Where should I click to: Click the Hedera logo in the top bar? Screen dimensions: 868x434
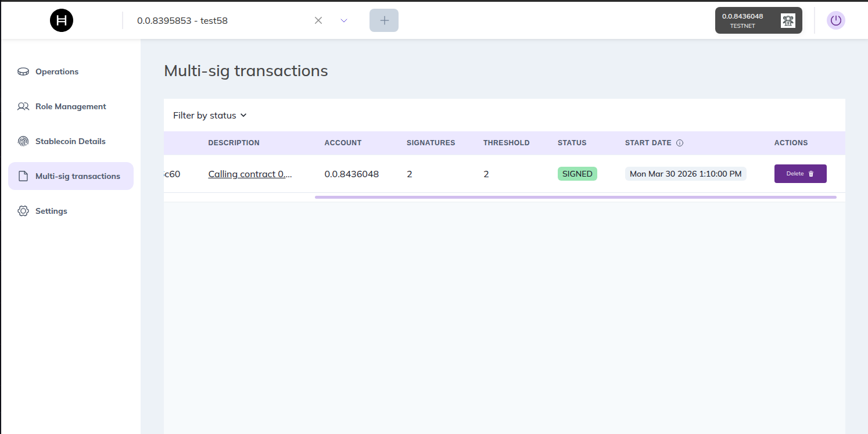[x=61, y=20]
